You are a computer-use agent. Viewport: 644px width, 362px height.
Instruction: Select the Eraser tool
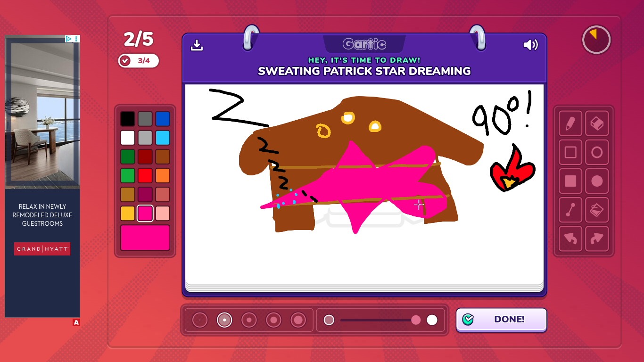597,123
